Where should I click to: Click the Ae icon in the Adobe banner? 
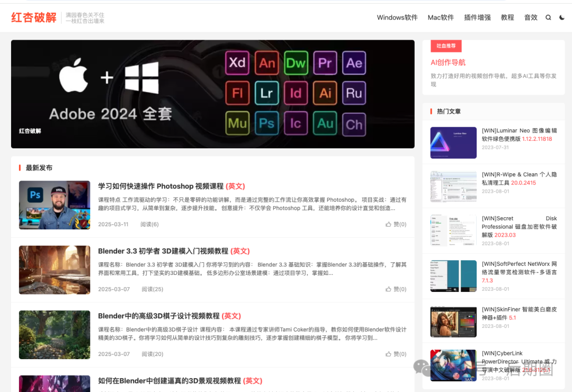click(354, 63)
